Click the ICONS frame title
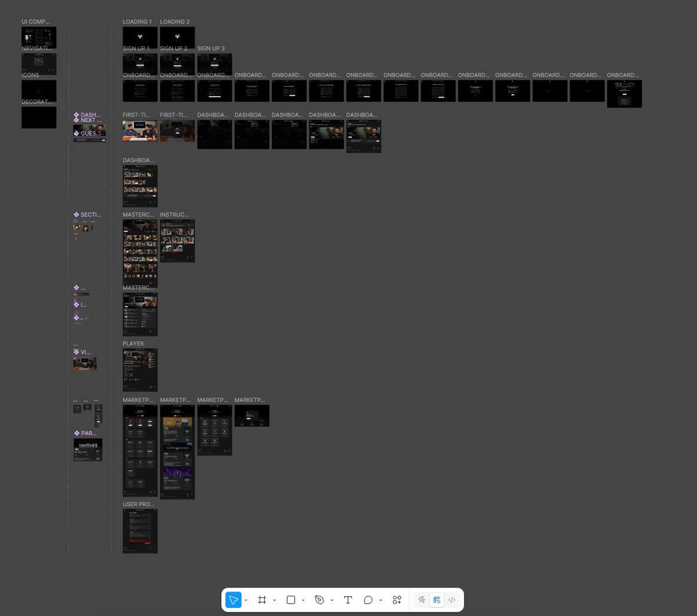Viewport: 697px width, 616px height. coord(30,75)
